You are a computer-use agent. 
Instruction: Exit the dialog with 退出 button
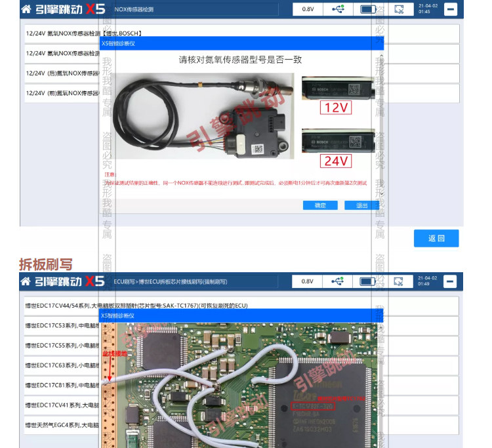[x=361, y=205]
